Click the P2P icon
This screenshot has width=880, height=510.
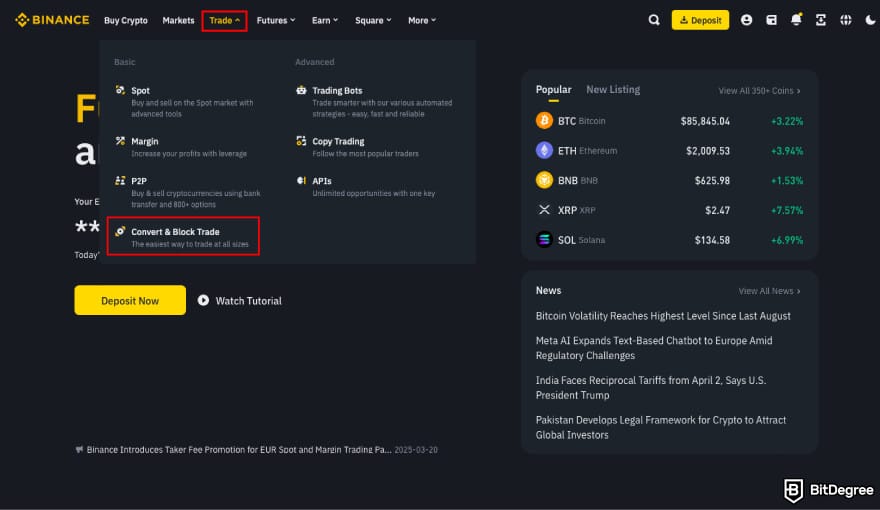click(x=120, y=181)
